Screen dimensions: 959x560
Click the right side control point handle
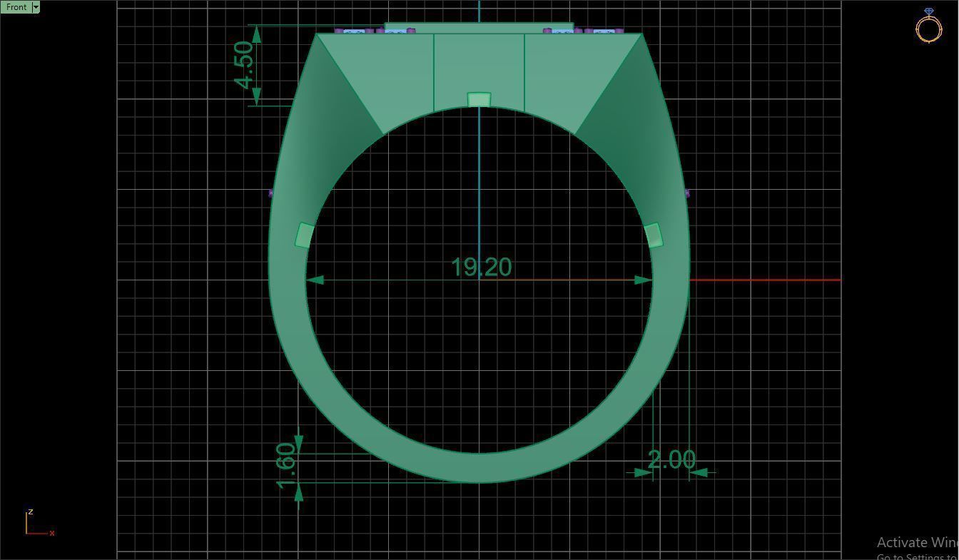pyautogui.click(x=654, y=235)
